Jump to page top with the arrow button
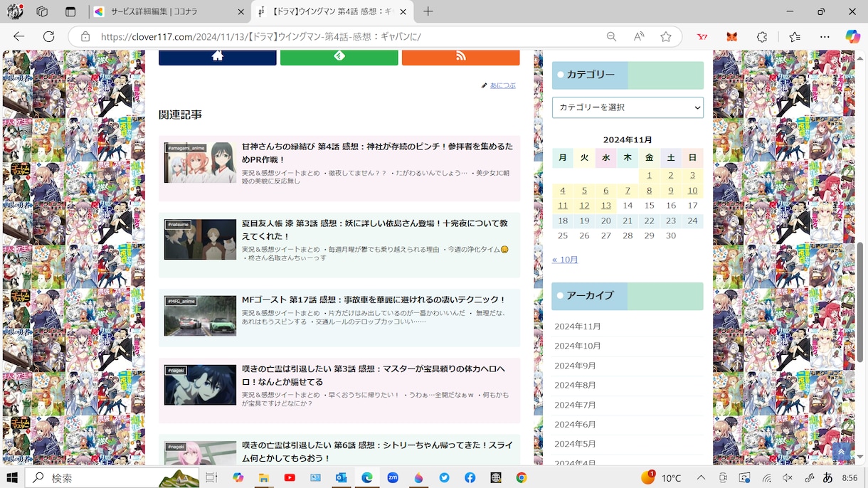 [841, 452]
